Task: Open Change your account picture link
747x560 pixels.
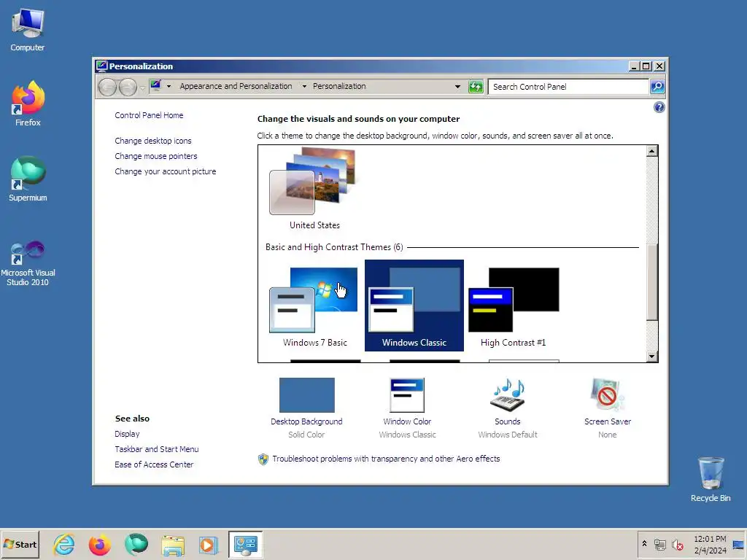Action: tap(166, 171)
